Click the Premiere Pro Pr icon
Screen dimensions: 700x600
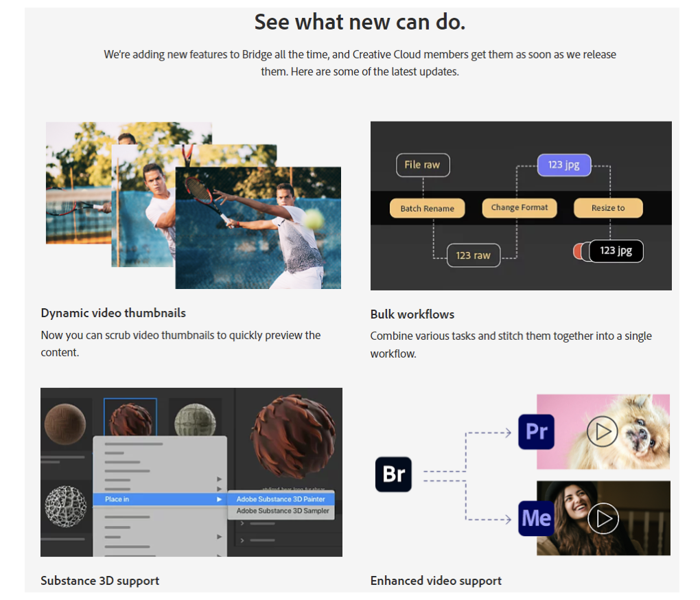[x=536, y=432]
